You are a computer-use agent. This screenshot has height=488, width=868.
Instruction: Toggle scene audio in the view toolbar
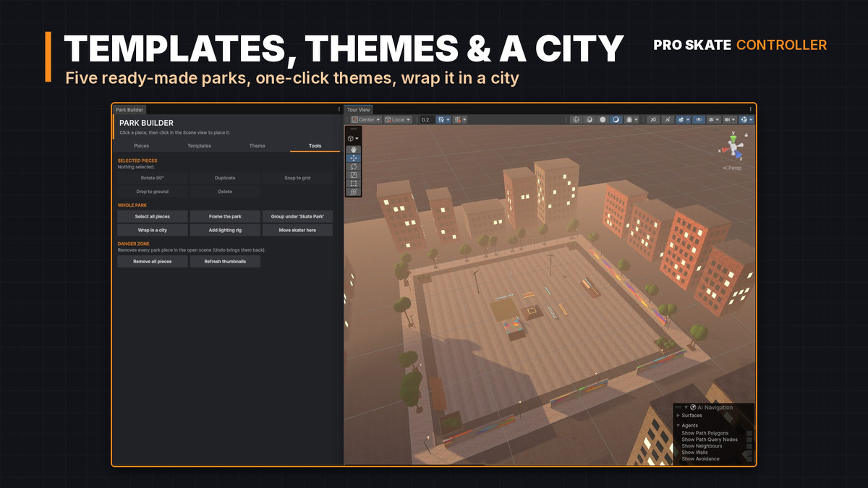pos(668,120)
